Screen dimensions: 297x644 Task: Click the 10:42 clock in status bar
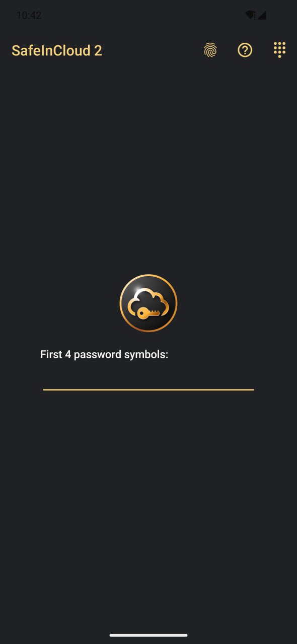tap(29, 15)
